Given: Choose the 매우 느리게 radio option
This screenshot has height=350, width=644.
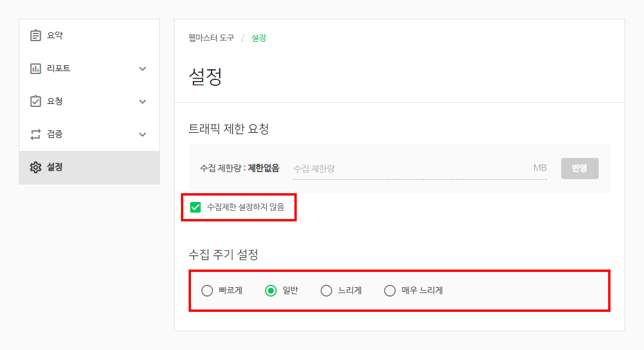Looking at the screenshot, I should (390, 291).
